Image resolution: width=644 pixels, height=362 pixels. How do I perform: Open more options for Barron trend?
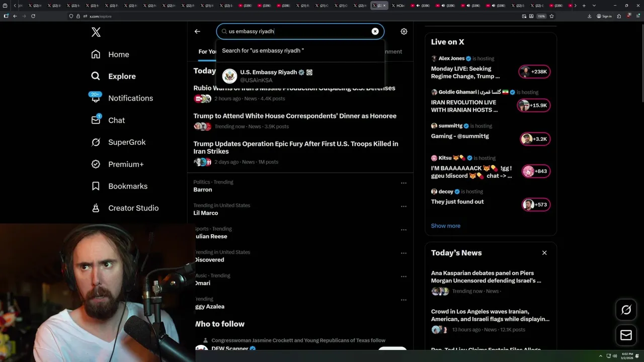point(404,183)
